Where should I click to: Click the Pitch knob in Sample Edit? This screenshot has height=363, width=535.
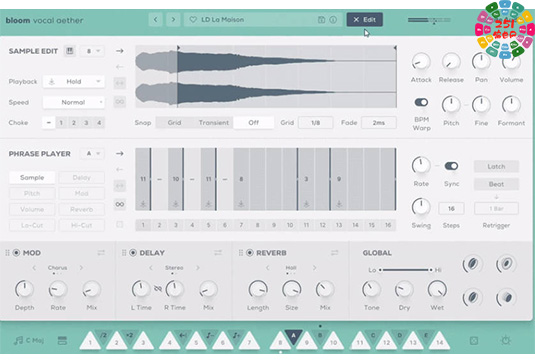(x=451, y=105)
